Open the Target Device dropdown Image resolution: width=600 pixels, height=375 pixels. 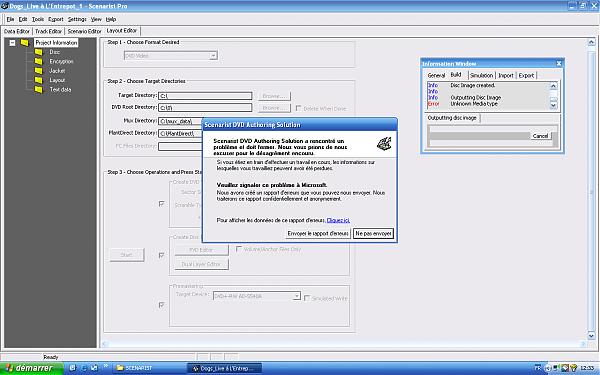tap(296, 296)
